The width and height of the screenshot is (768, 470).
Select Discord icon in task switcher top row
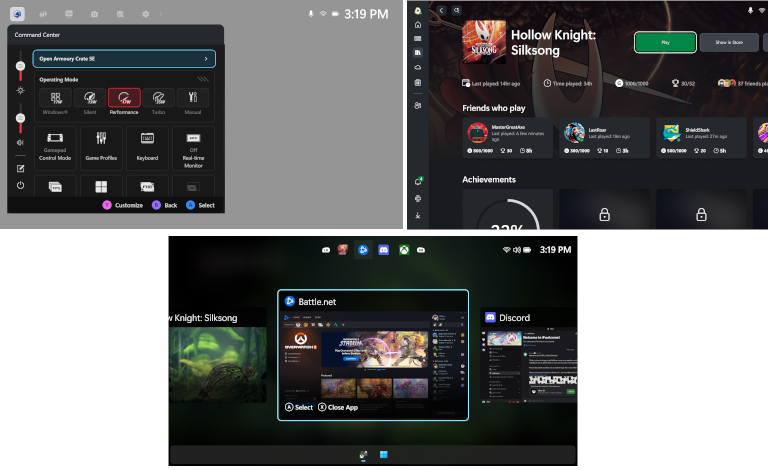click(384, 250)
